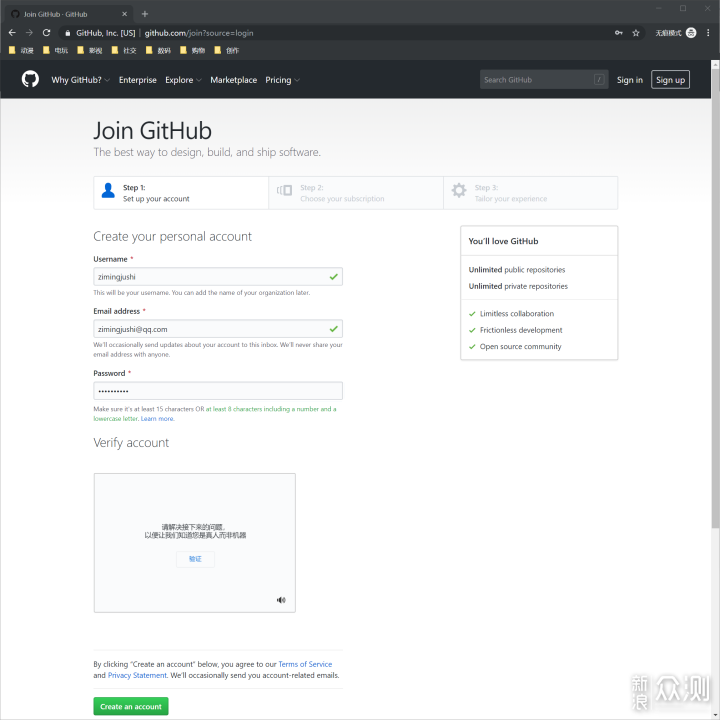Expand the Explore dropdown menu
Screen dimensions: 720x720
click(183, 80)
